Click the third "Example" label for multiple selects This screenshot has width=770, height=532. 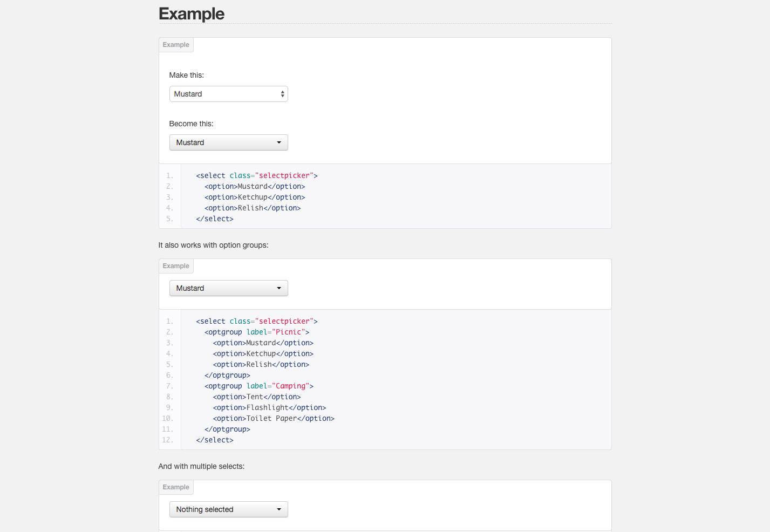click(x=176, y=487)
